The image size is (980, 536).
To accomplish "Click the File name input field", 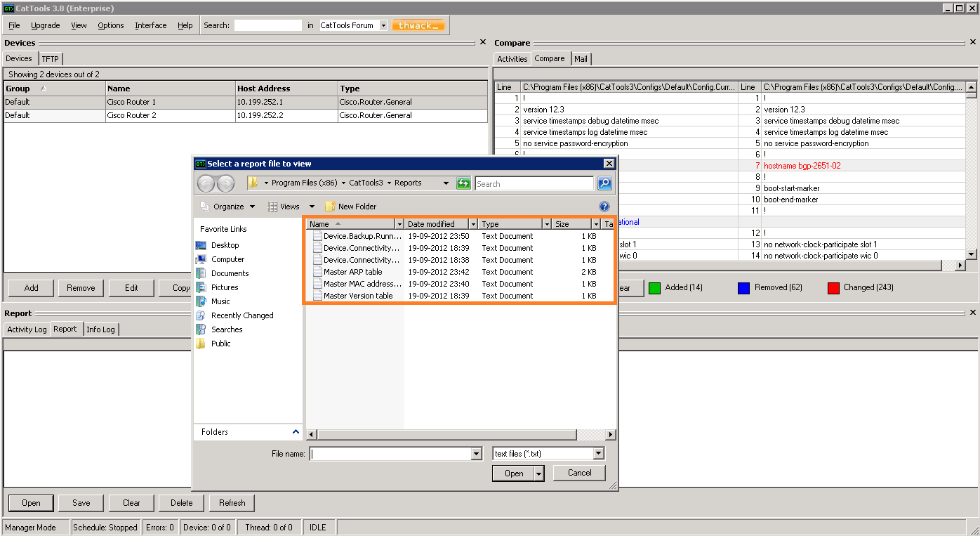I will [392, 454].
